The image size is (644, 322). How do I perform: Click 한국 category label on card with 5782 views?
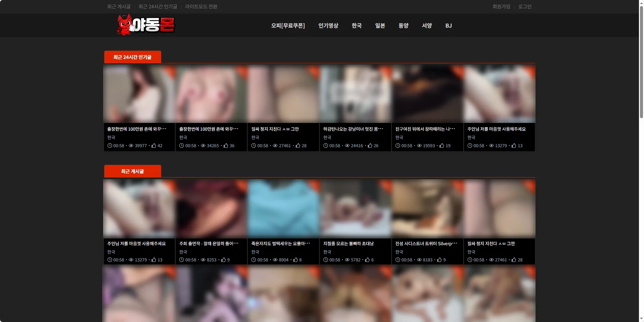click(327, 252)
